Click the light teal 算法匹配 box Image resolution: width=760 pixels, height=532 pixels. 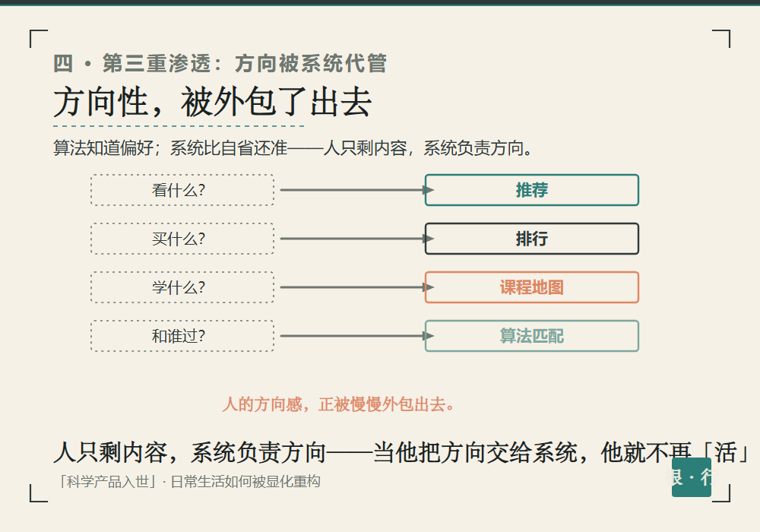[x=532, y=336]
